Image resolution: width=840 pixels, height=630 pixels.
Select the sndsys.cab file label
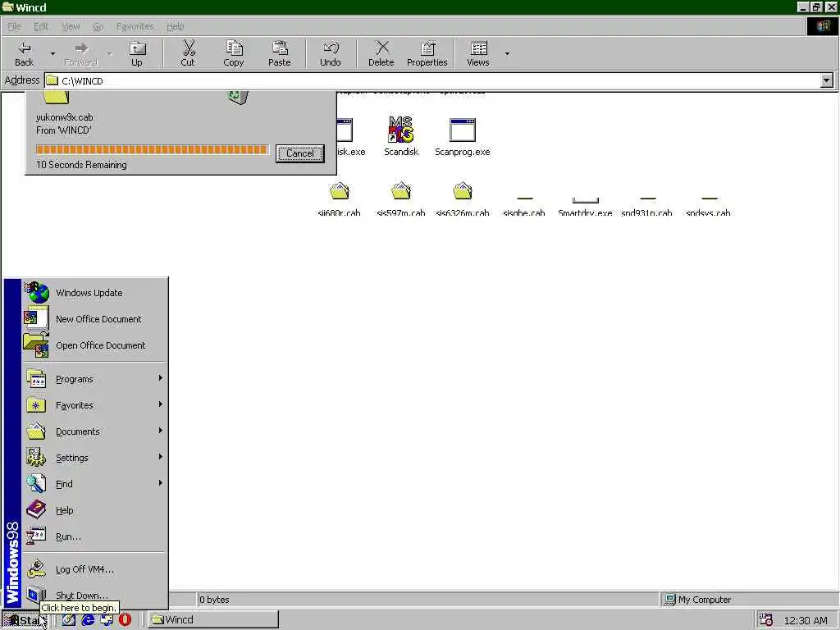coord(708,212)
